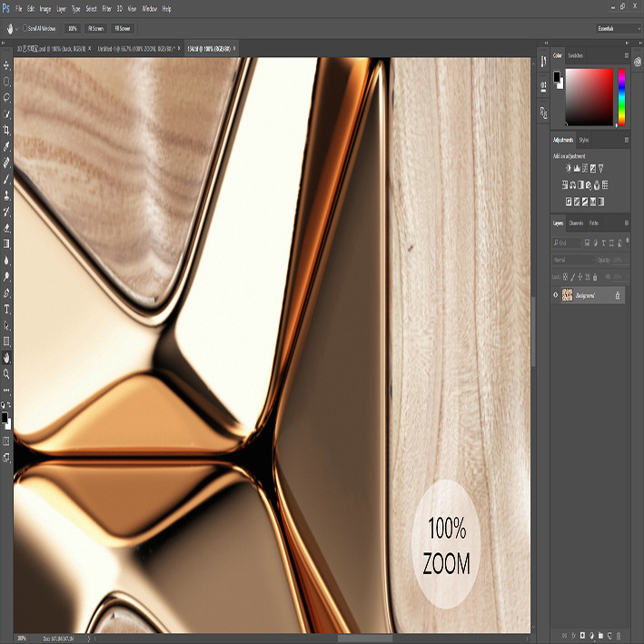Add layer style fx button
The image size is (644, 644).
(x=574, y=636)
